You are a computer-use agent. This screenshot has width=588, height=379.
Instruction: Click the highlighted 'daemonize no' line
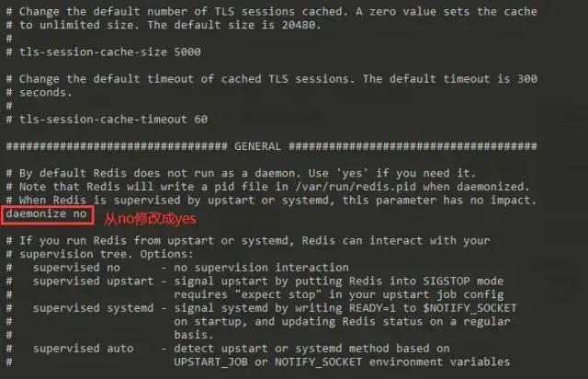[47, 214]
